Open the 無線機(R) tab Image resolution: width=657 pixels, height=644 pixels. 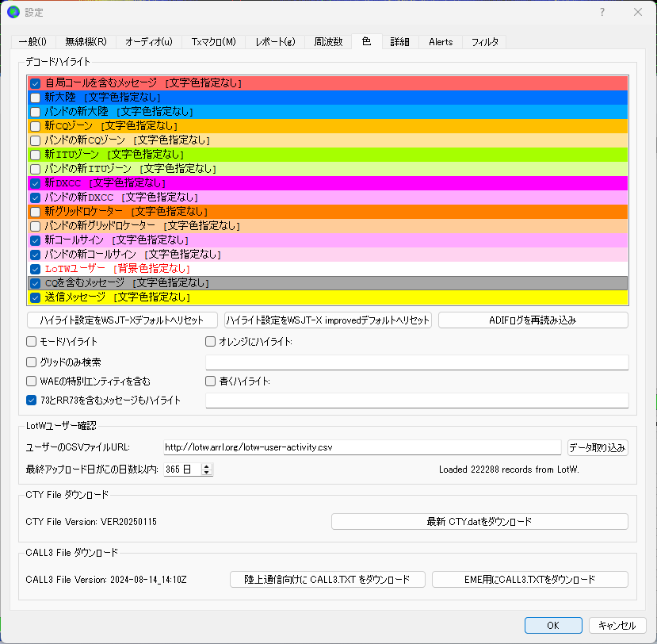(x=86, y=42)
